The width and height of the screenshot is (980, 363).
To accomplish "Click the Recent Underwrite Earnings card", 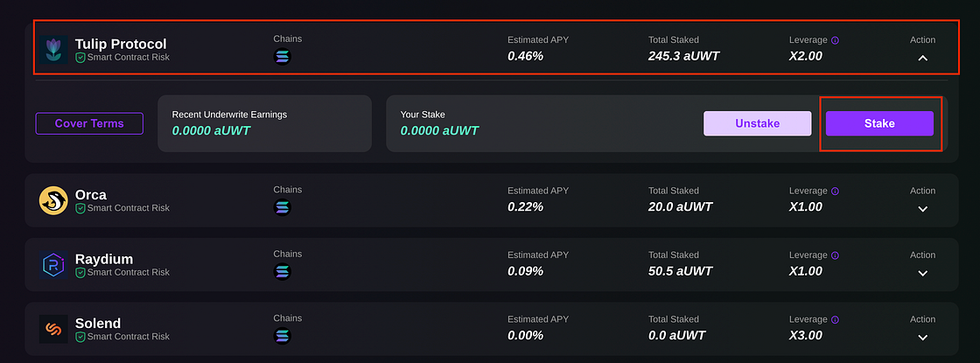I will pyautogui.click(x=264, y=123).
